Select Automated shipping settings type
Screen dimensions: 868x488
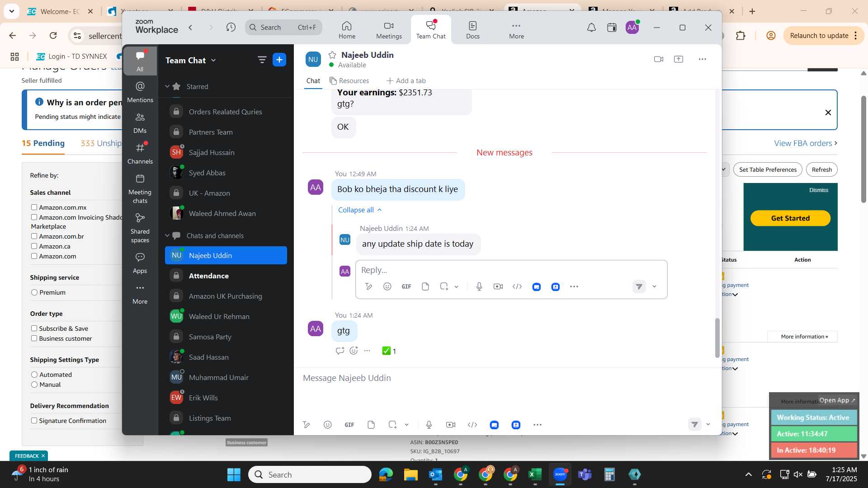(34, 375)
